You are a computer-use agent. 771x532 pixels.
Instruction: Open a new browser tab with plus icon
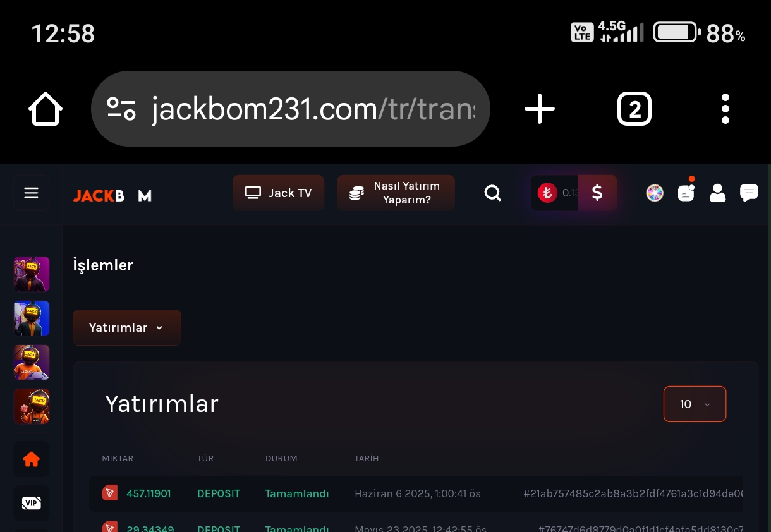pos(540,109)
